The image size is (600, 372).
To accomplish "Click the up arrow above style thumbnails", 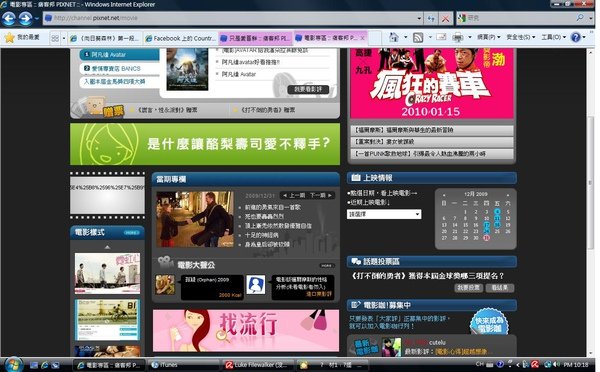I will coord(107,247).
